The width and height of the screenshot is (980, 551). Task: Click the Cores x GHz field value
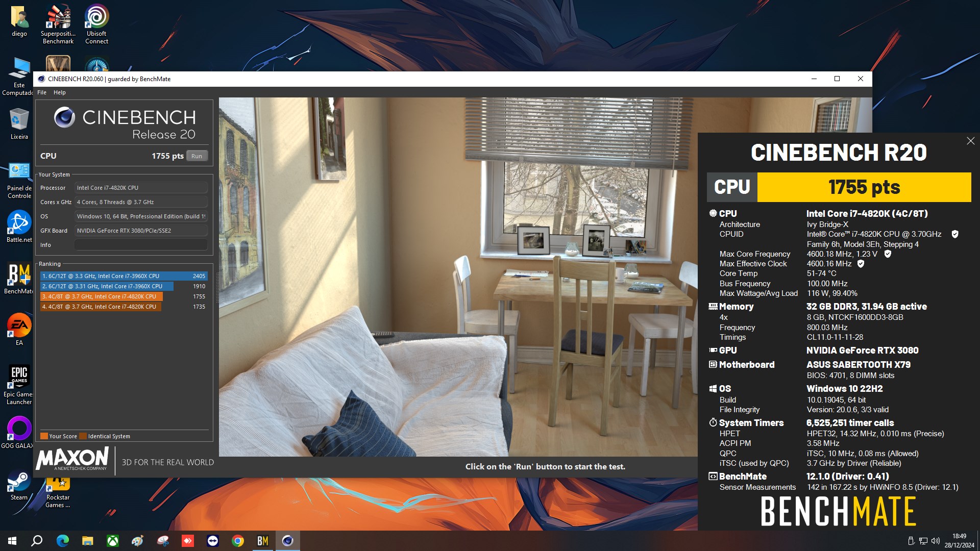tap(141, 202)
